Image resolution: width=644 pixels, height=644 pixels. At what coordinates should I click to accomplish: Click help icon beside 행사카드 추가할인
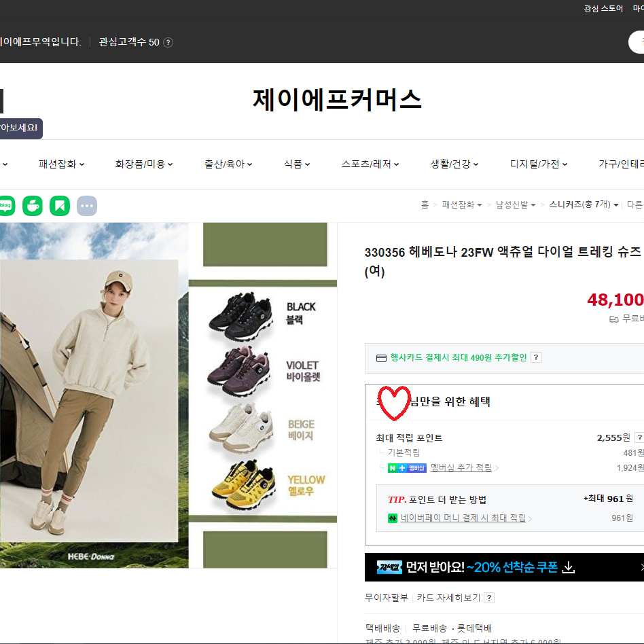point(535,357)
